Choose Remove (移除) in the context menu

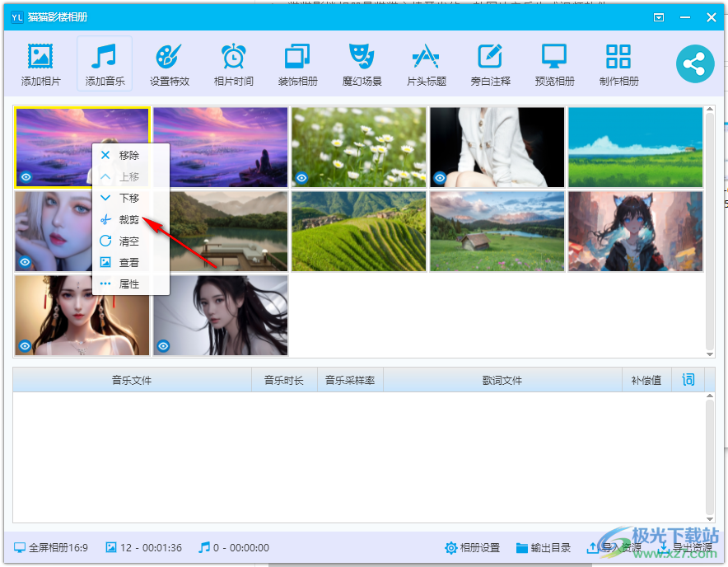coord(129,155)
